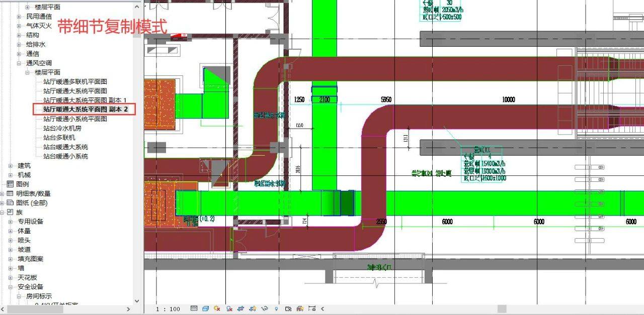Select 站厅暖通大系统平面图 副本 2 view
644x315 pixels.
click(x=86, y=109)
